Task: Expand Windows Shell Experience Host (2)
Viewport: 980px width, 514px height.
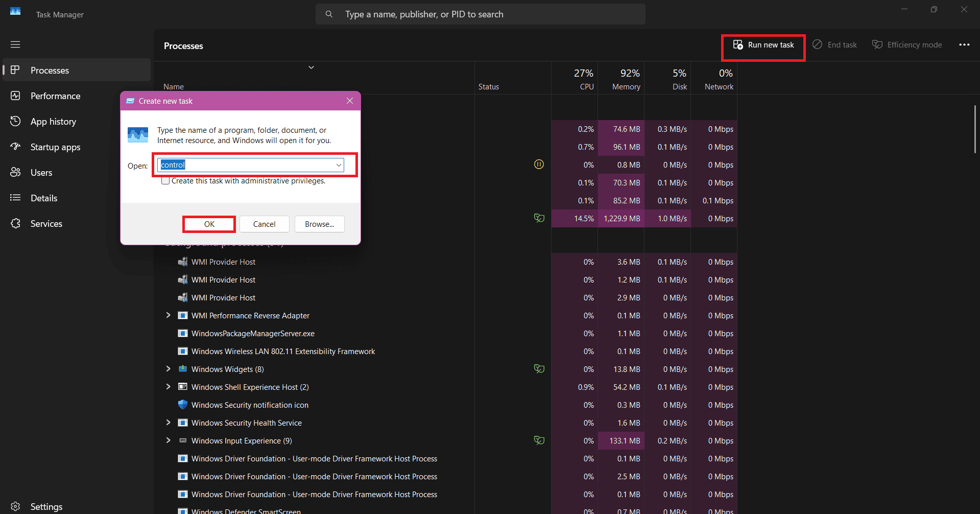Action: coord(168,387)
